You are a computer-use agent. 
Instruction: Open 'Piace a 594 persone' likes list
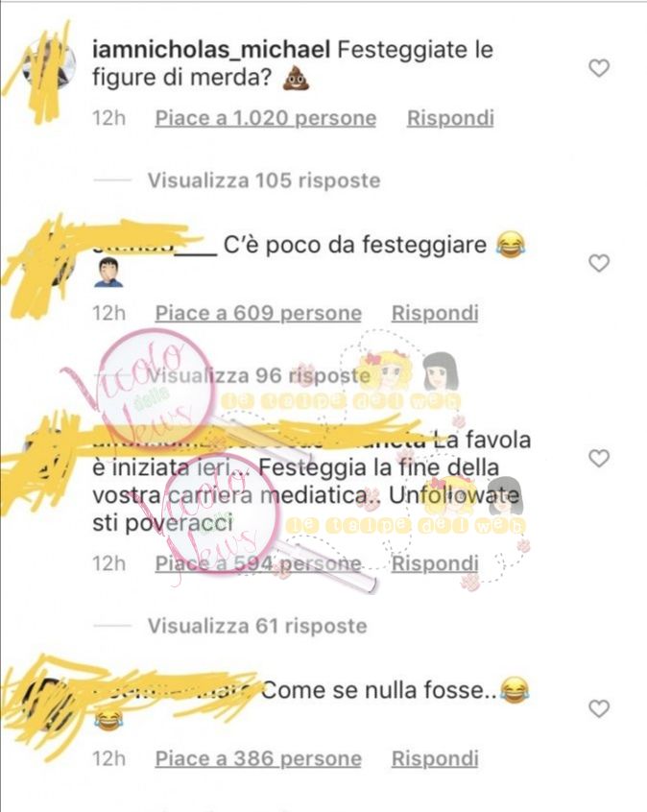258,563
